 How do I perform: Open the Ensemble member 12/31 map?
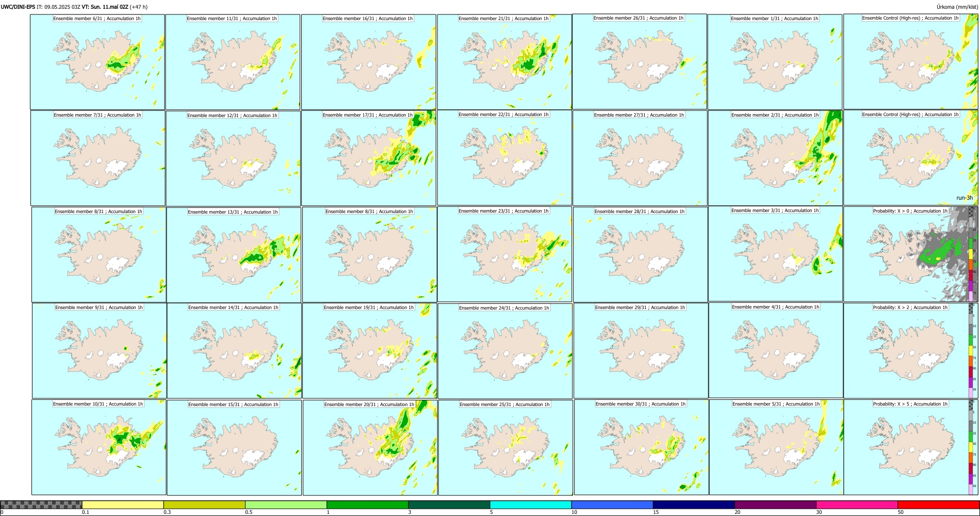pyautogui.click(x=233, y=159)
